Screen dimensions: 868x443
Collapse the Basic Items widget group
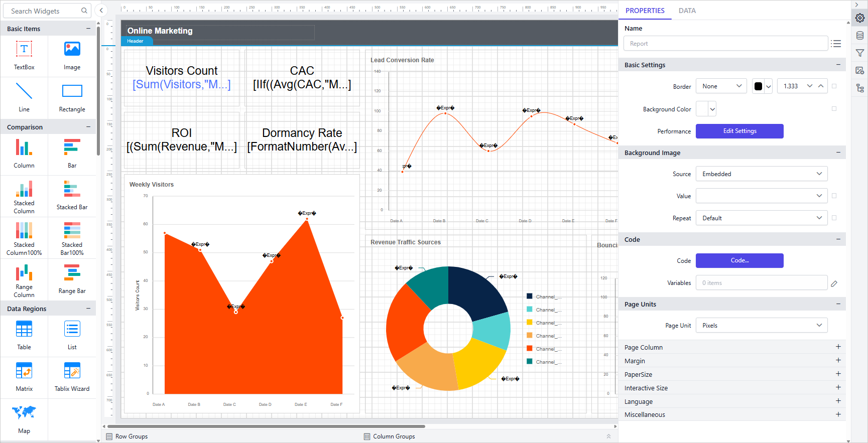pyautogui.click(x=88, y=29)
